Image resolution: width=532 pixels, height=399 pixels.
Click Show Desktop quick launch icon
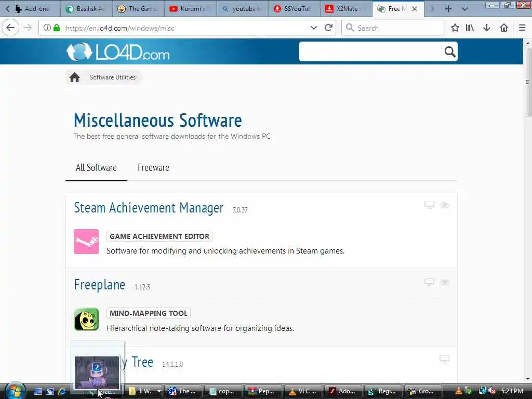(x=37, y=391)
